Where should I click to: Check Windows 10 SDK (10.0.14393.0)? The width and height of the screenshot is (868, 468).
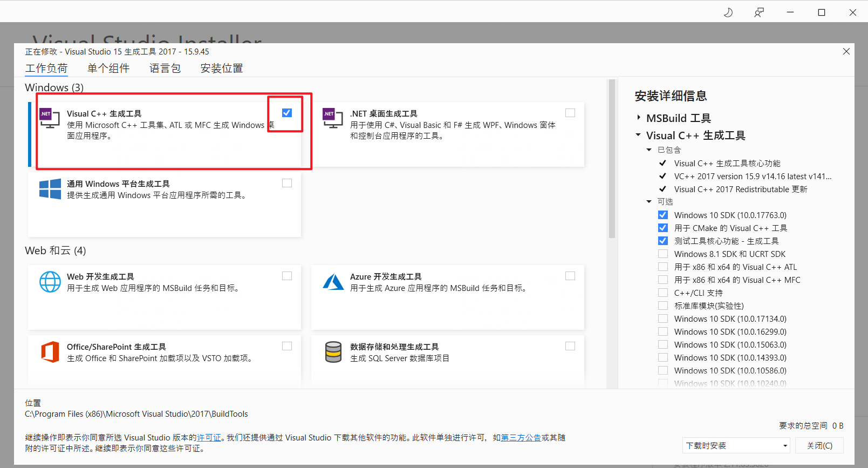click(663, 357)
